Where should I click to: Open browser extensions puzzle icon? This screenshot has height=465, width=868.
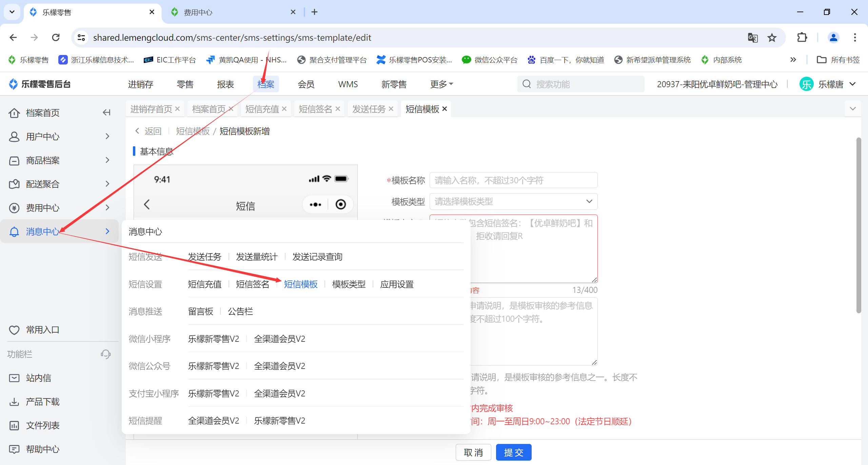(802, 37)
